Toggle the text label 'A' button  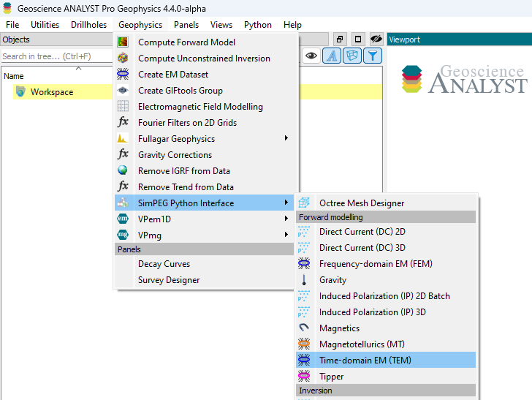[332, 56]
